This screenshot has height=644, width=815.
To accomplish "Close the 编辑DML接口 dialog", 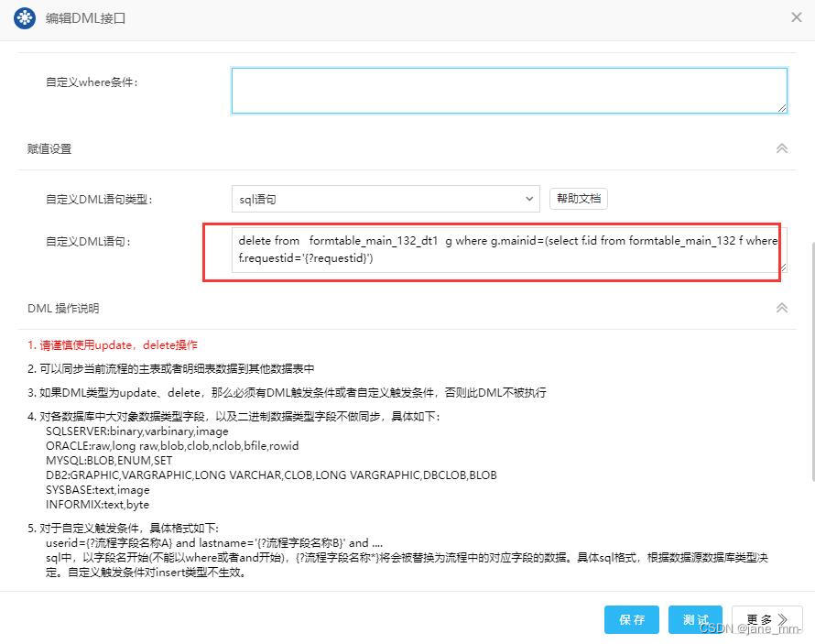I will (x=796, y=16).
